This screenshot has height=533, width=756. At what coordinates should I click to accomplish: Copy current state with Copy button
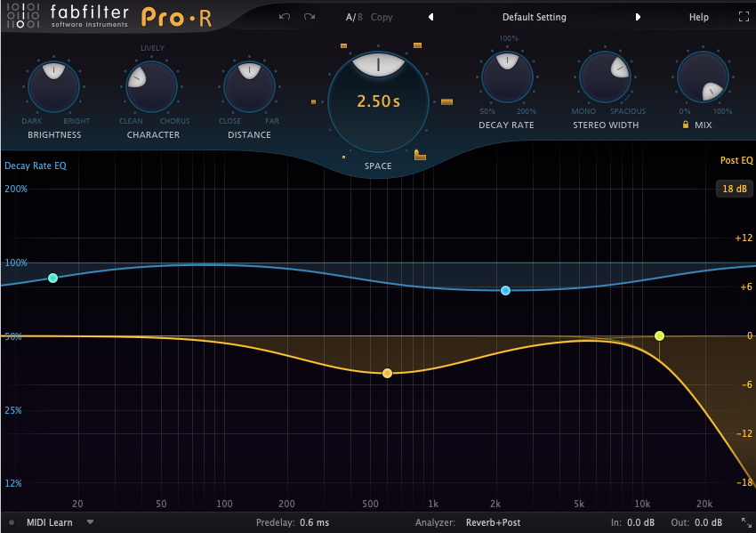[382, 17]
